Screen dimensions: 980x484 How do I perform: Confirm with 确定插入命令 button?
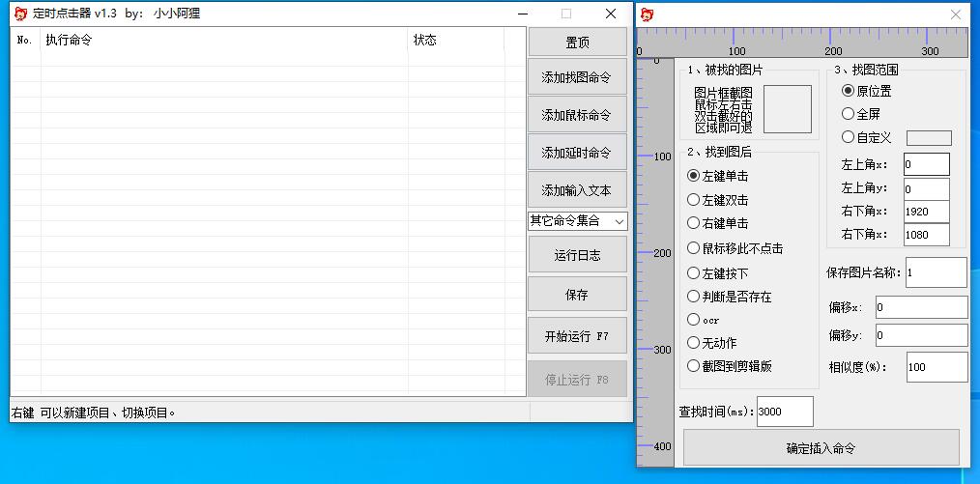click(x=821, y=448)
